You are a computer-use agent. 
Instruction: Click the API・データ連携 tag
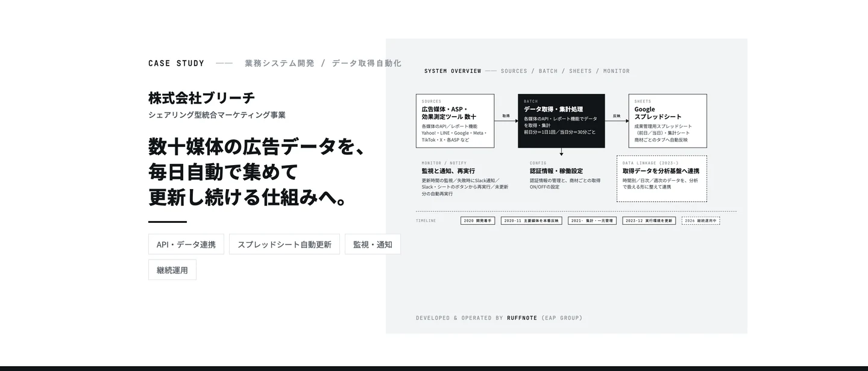(186, 244)
